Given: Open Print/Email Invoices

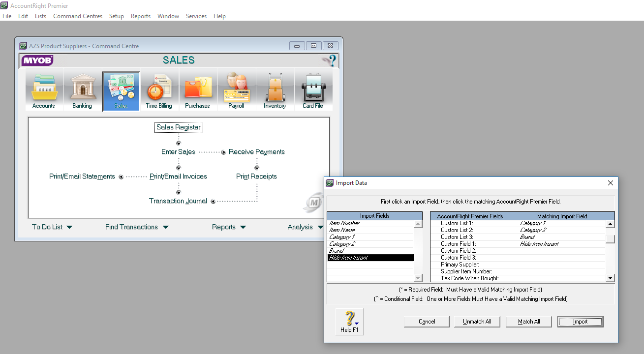Looking at the screenshot, I should [x=178, y=177].
